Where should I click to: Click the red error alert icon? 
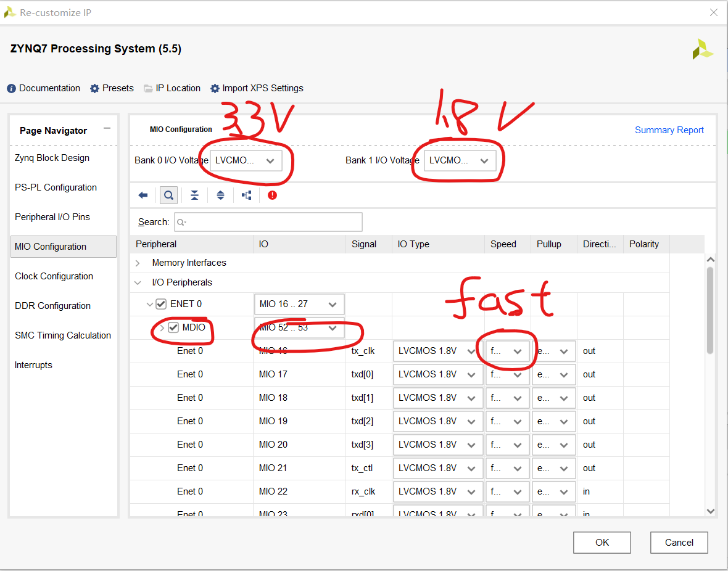click(273, 195)
